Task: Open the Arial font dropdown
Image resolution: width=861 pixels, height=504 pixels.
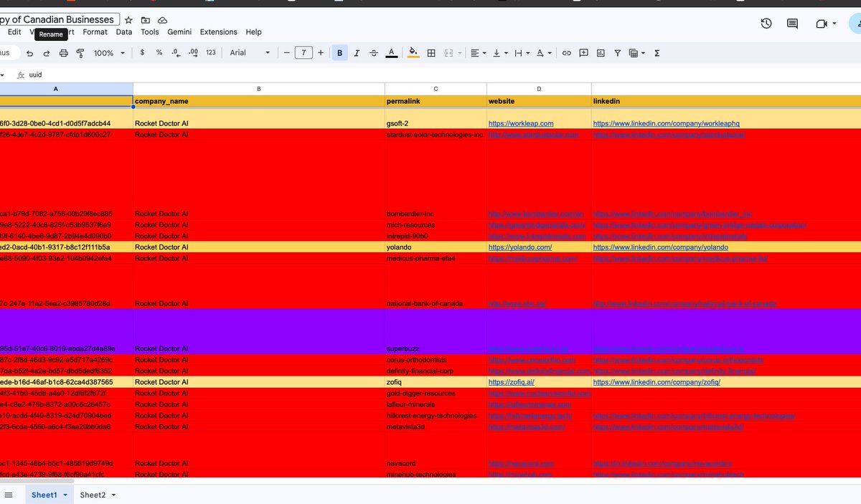Action: coord(250,53)
